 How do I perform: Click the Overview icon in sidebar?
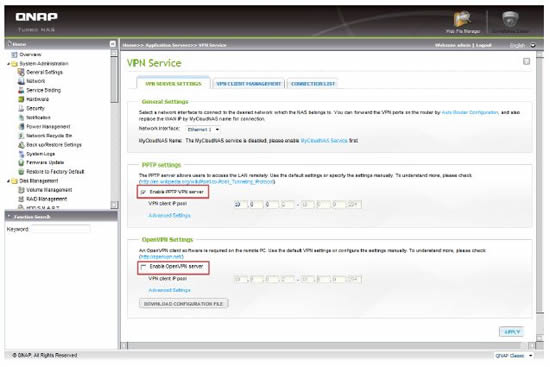14,54
